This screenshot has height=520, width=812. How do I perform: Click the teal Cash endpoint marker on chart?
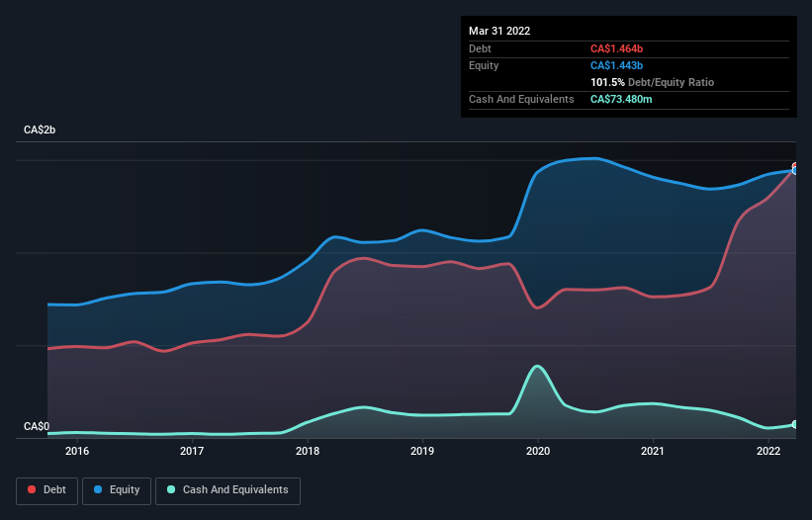click(x=795, y=424)
